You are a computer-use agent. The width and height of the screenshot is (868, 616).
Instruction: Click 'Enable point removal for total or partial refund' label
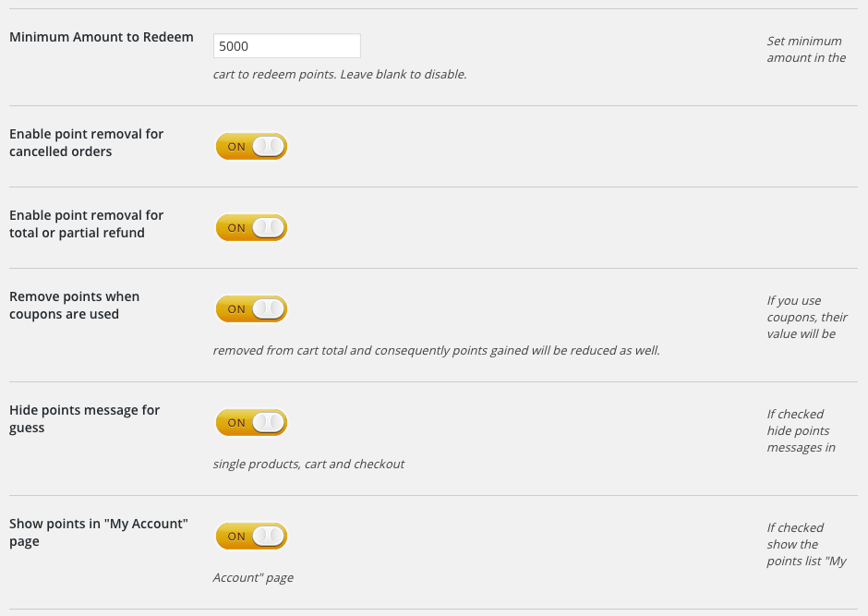point(86,223)
